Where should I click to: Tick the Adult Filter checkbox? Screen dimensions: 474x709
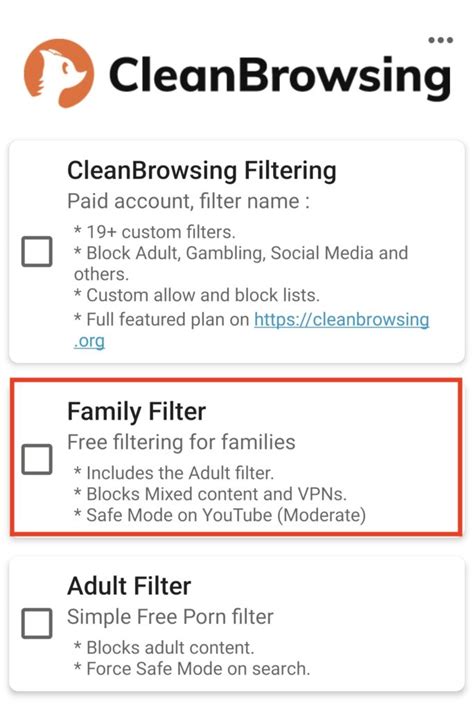[x=37, y=623]
